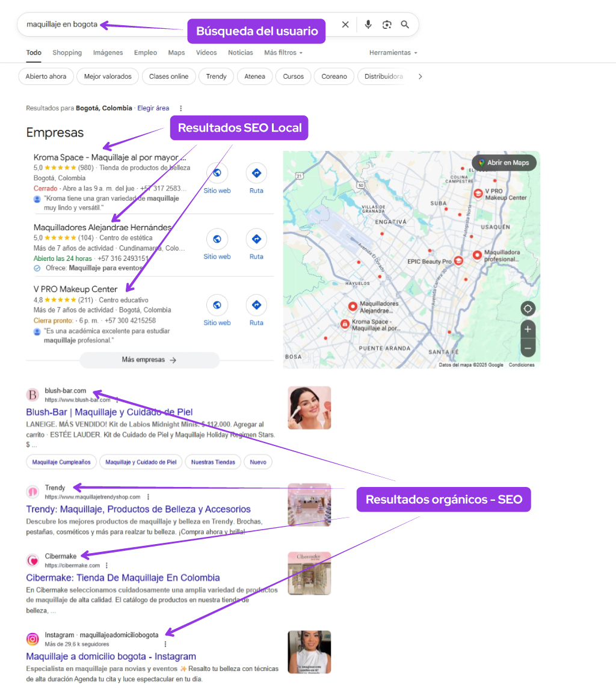Open the Herramientas dropdown
616x695 pixels.
click(x=393, y=53)
